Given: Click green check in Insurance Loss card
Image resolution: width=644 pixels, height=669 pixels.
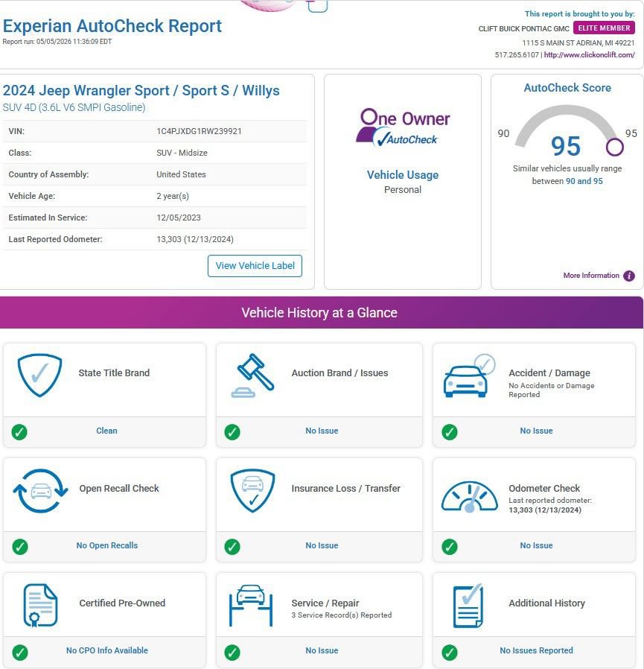Looking at the screenshot, I should (232, 547).
